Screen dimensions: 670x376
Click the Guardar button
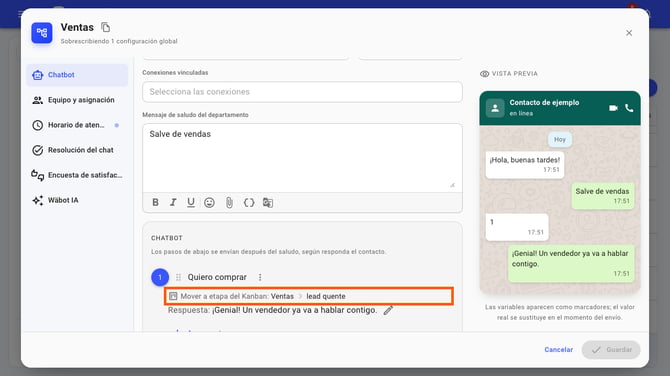611,350
